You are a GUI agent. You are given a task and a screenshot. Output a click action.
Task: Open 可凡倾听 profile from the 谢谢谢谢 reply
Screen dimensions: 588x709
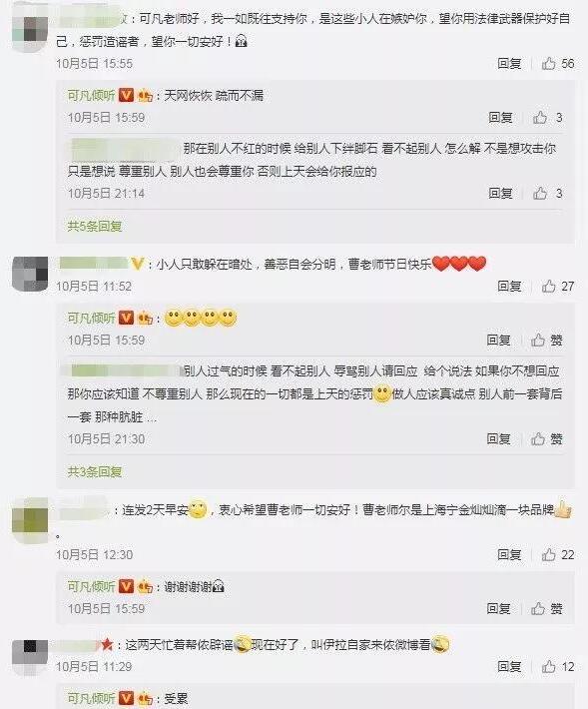click(91, 586)
